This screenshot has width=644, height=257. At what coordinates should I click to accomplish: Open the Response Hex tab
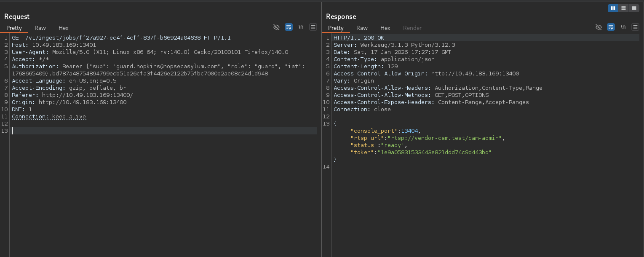click(385, 28)
